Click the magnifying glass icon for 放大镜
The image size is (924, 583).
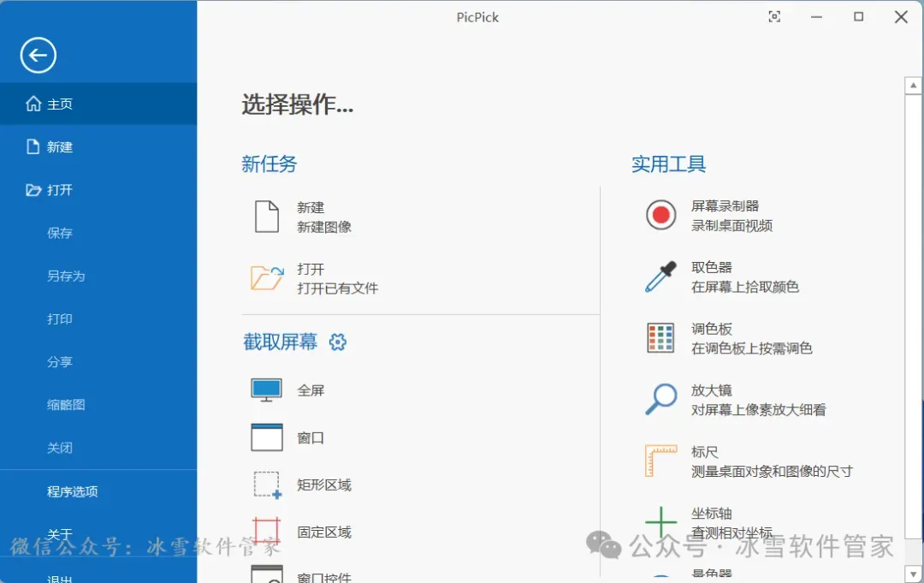660,399
